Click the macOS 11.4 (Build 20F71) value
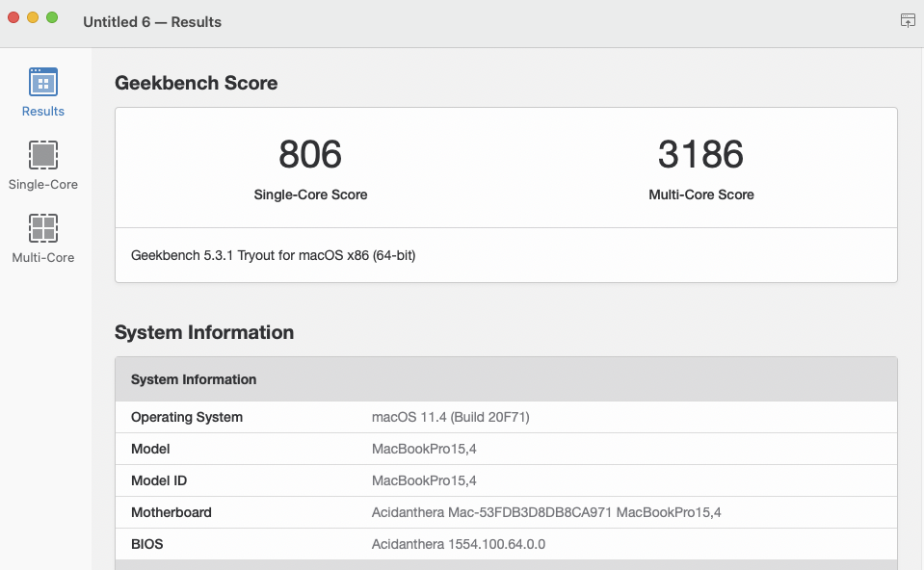This screenshot has width=924, height=570. click(x=451, y=417)
